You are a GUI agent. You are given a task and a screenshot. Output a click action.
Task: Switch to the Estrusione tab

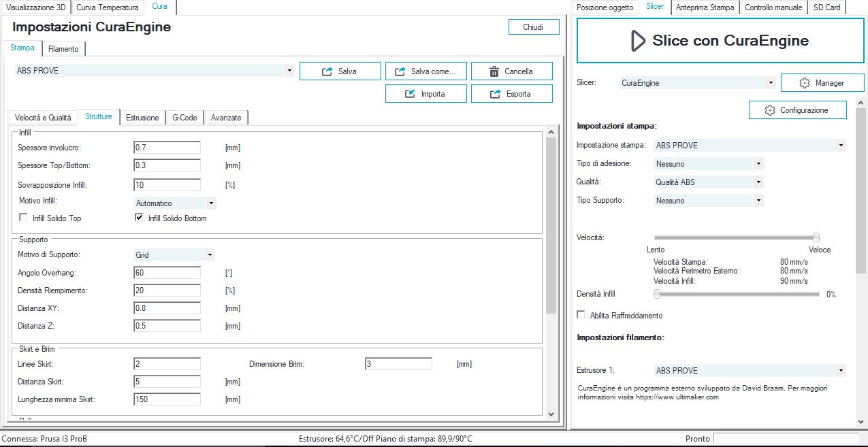click(142, 118)
